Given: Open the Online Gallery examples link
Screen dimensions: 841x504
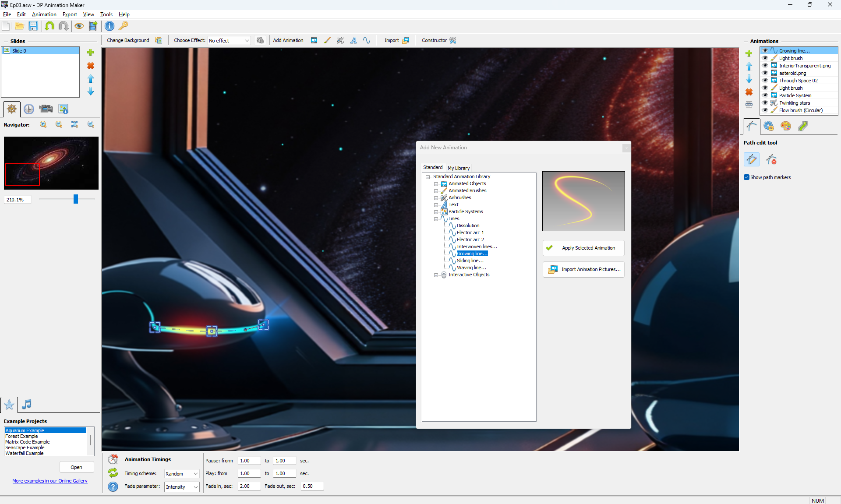Looking at the screenshot, I should click(50, 481).
